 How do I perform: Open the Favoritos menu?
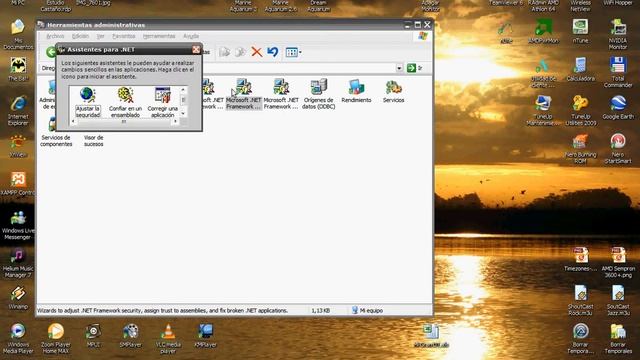(124, 36)
